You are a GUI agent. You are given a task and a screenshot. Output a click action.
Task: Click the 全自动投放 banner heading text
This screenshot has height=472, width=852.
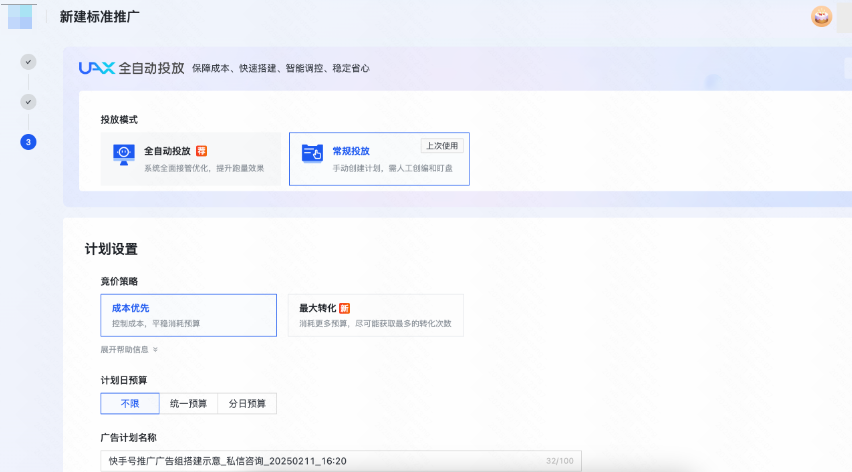coord(152,68)
